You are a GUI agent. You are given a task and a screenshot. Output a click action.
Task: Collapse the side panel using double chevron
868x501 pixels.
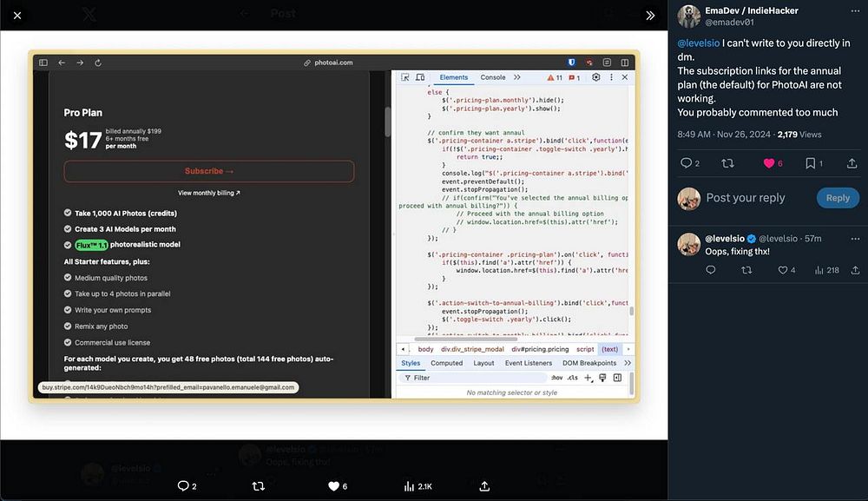coord(650,15)
